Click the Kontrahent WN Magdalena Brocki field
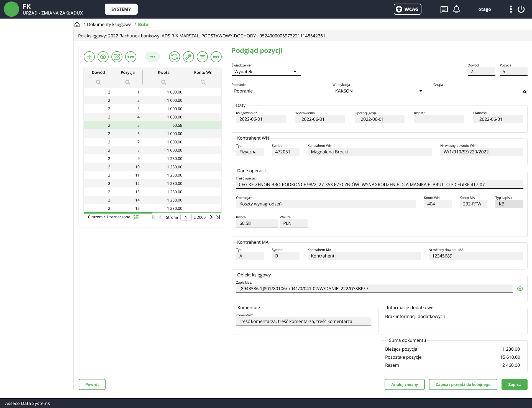Viewport: 532px width, 408px height. point(370,152)
